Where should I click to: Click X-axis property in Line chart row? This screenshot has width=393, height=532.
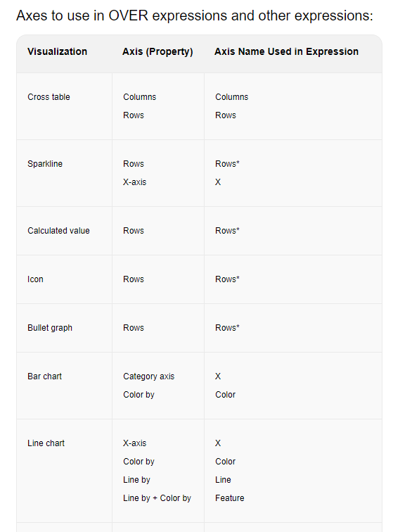click(x=134, y=443)
